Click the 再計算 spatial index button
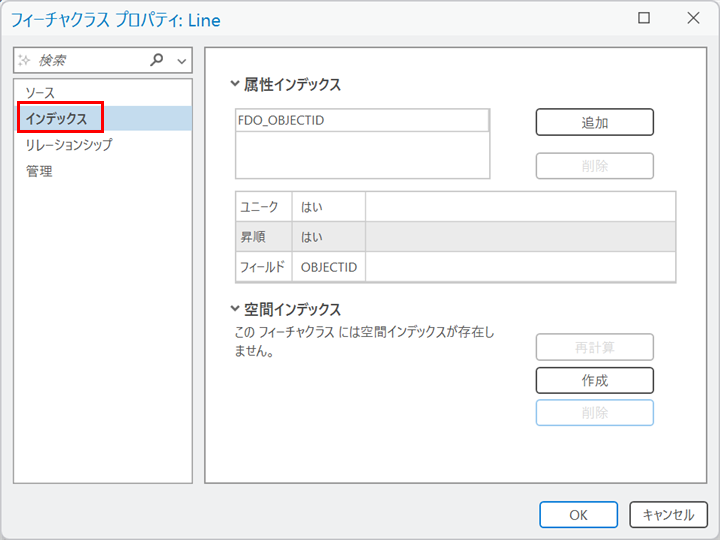The height and width of the screenshot is (540, 720). 594,348
